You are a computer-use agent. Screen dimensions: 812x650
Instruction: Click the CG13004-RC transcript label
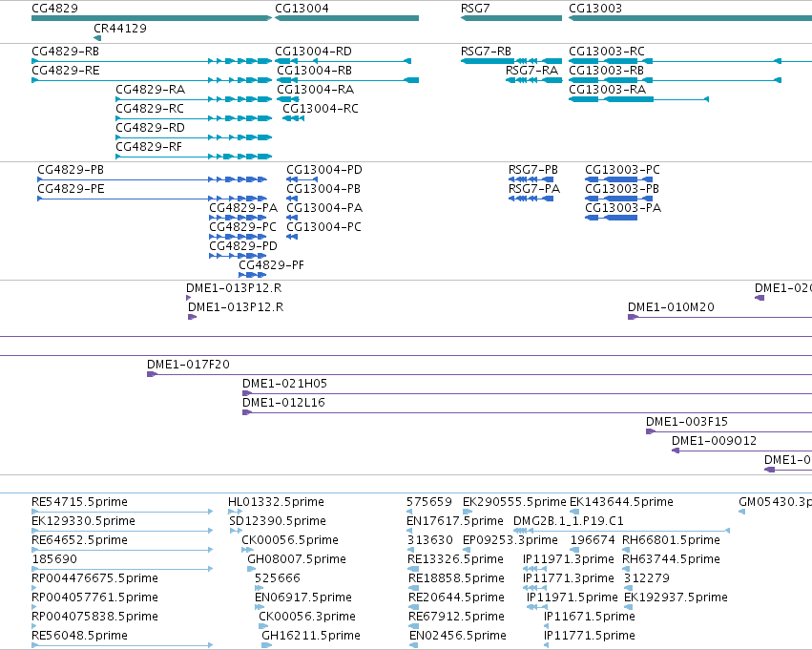click(x=321, y=109)
